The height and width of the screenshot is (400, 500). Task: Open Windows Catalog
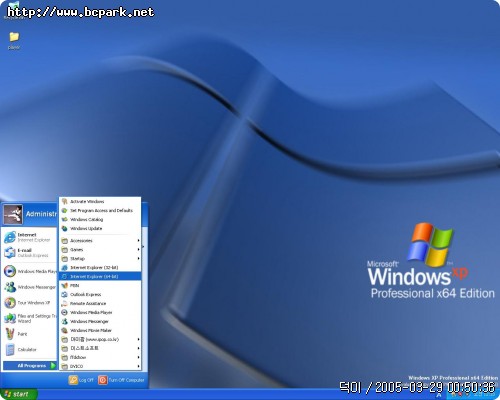click(x=100, y=220)
